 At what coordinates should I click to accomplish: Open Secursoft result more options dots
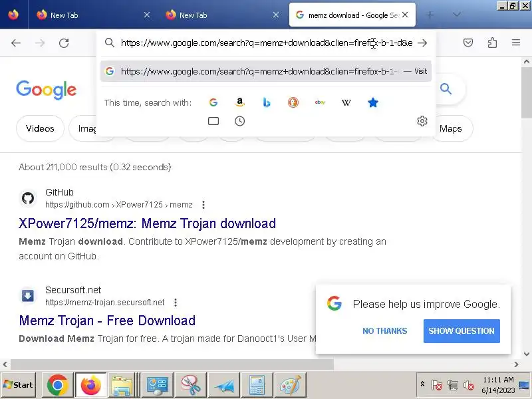point(176,303)
